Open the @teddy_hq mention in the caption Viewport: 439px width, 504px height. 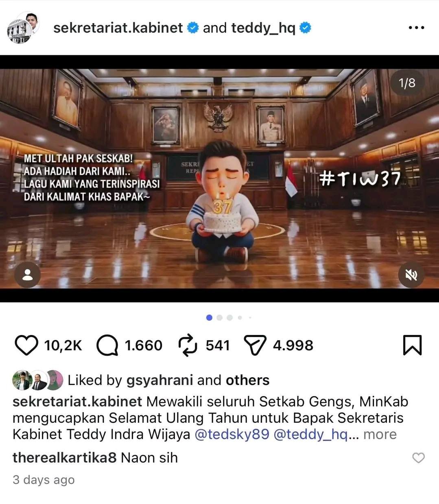311,434
